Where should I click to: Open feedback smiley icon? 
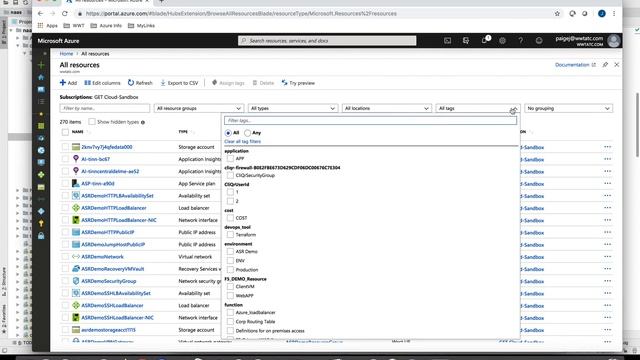[x=539, y=41]
